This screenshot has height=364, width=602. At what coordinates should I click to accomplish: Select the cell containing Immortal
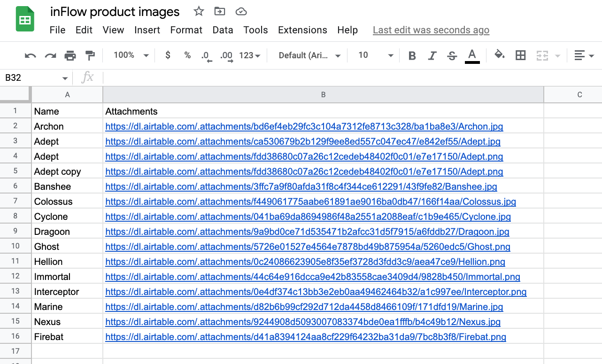pos(67,277)
